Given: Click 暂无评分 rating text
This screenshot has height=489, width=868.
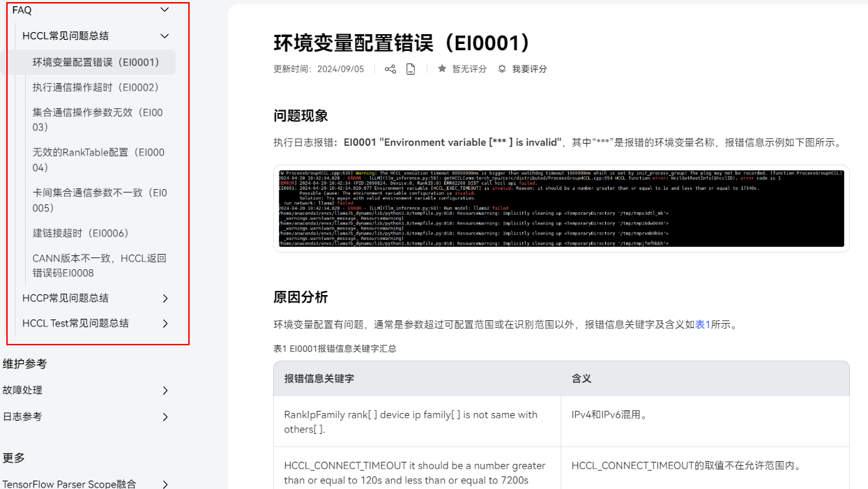Looking at the screenshot, I should [469, 69].
